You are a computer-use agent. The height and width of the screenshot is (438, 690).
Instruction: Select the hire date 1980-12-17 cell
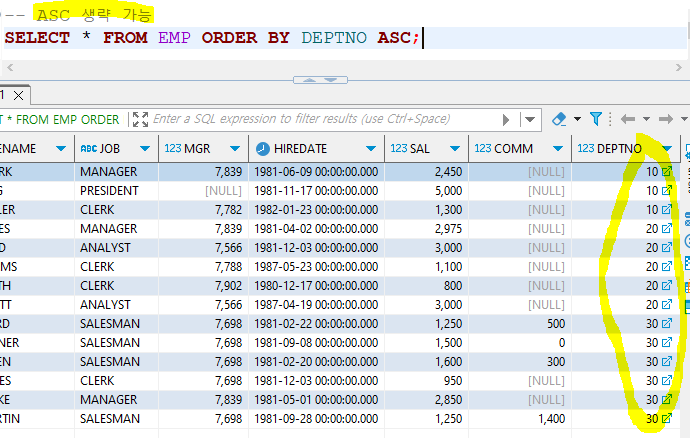click(x=316, y=286)
